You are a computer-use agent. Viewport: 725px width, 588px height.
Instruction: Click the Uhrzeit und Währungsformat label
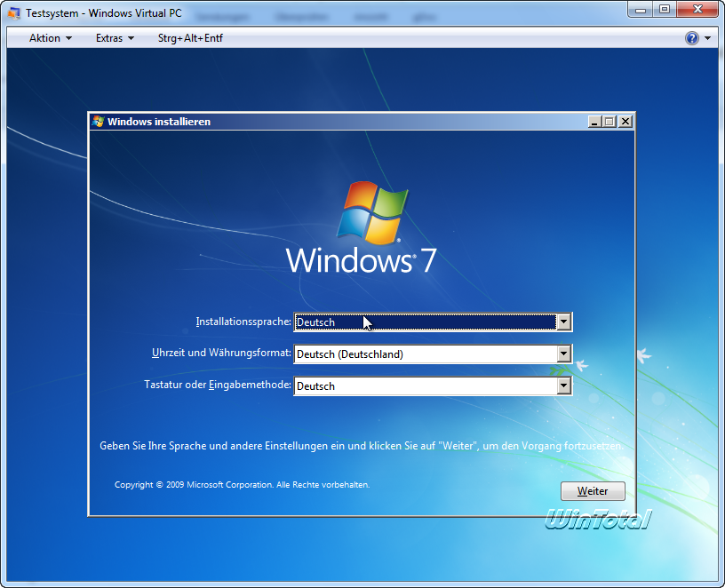click(221, 353)
